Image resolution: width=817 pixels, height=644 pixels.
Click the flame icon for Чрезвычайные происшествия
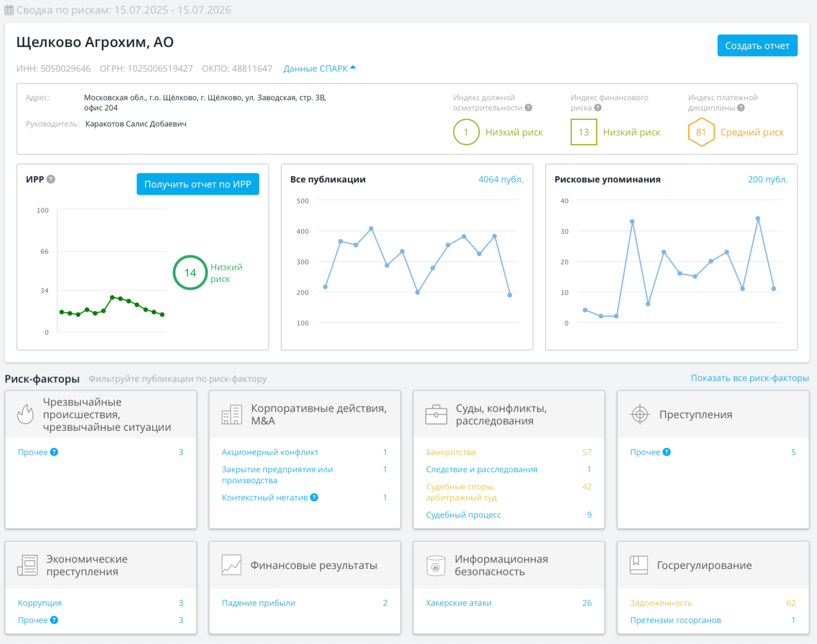[25, 414]
